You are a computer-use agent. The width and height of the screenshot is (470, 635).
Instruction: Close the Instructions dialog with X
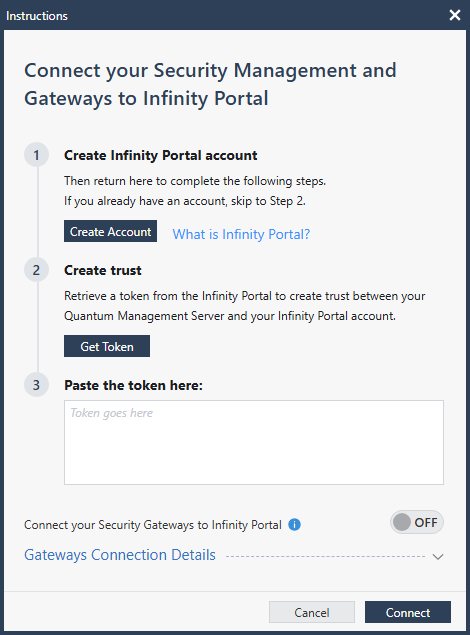(x=455, y=15)
